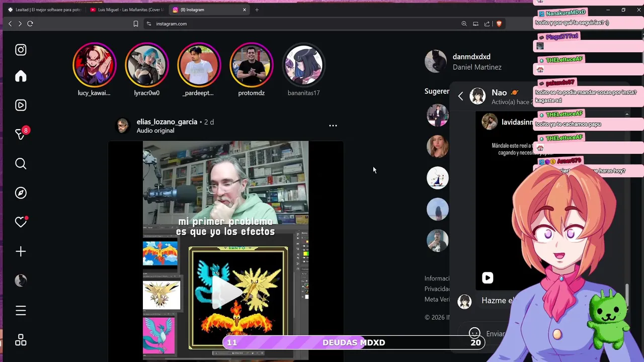Screen dimensions: 644x362
Task: Open the More hamburger menu icon
Action: (x=21, y=311)
